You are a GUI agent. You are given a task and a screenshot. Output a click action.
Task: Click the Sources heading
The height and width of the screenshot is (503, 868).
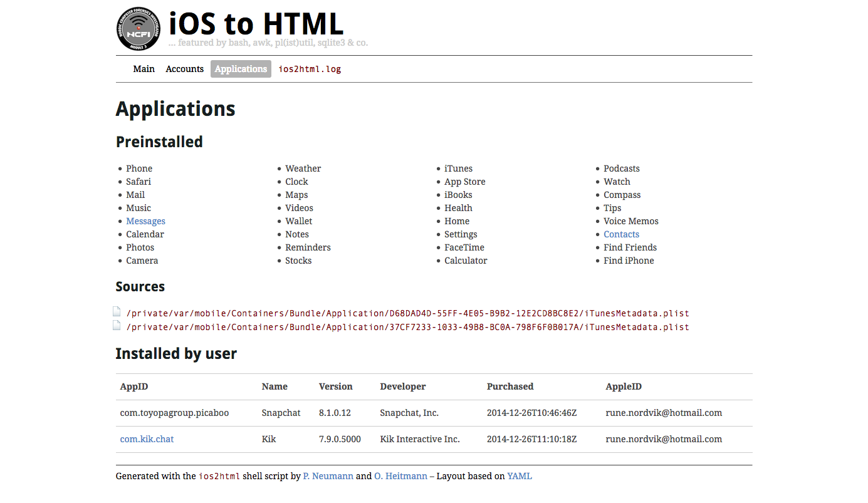[140, 287]
